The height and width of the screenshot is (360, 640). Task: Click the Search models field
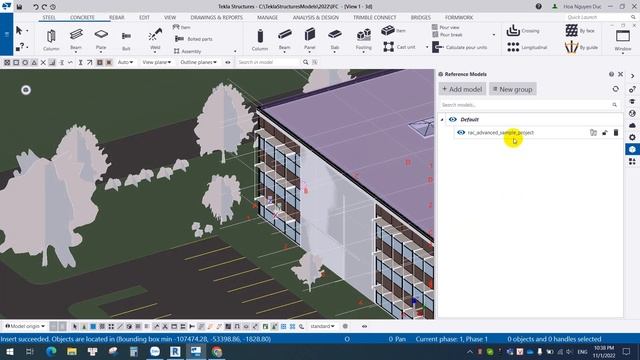pyautogui.click(x=529, y=105)
